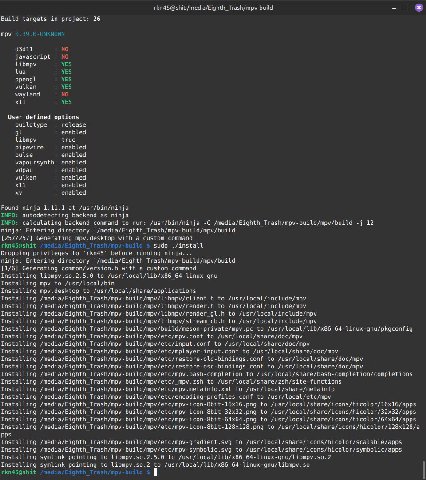Close the terminal with purple X button
Viewport: 426px width, 480px height.
pyautogui.click(x=419, y=8)
